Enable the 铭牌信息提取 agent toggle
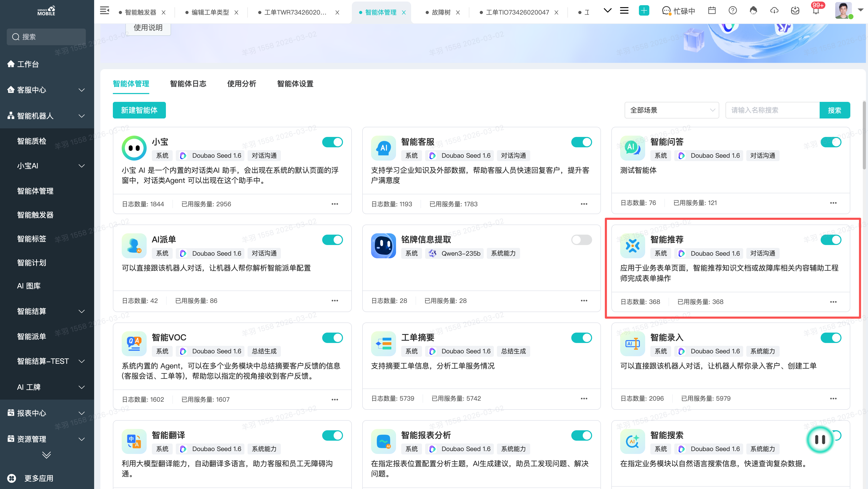The image size is (868, 489). [x=581, y=240]
